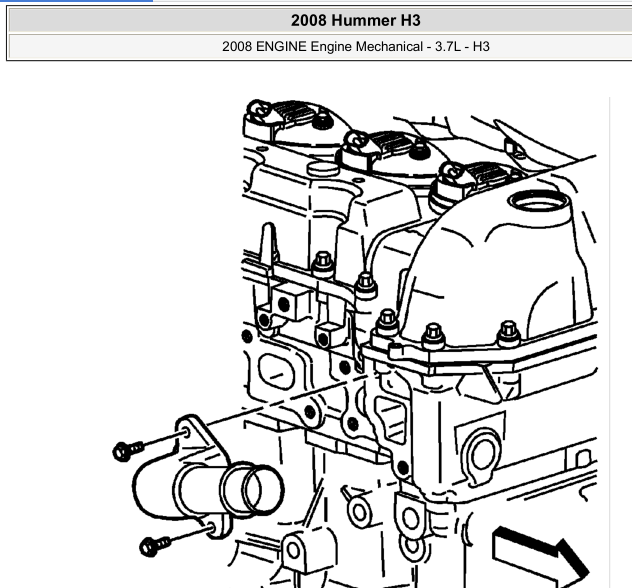Click the blue progress bar at top
The height and width of the screenshot is (588, 632).
[76, 1]
